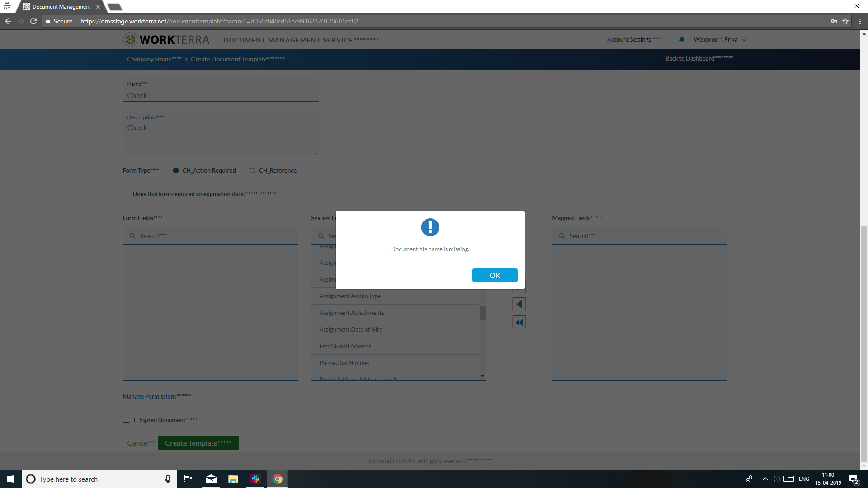
Task: Select Assignment.Date of Hire in System Fields
Action: [x=350, y=329]
